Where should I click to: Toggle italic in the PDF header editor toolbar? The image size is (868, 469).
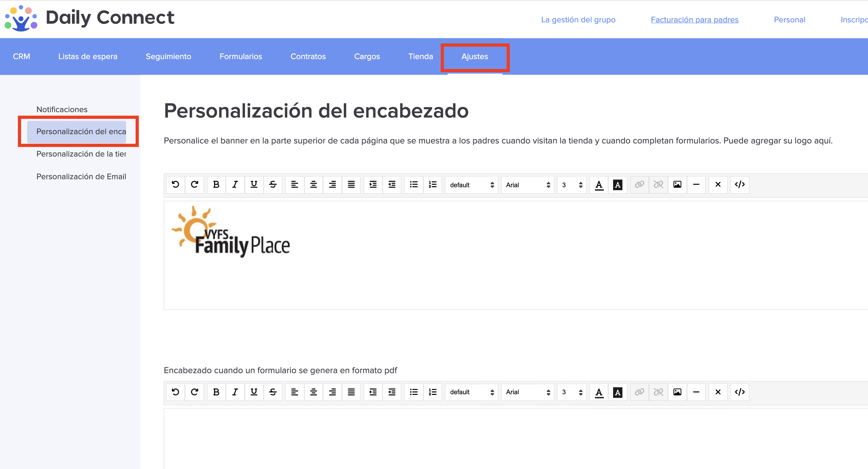point(235,392)
